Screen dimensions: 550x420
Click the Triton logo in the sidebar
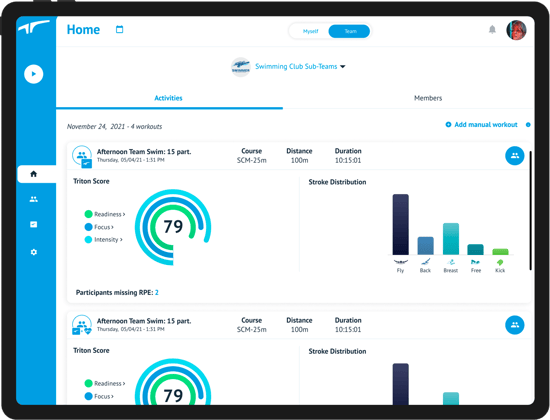(33, 27)
